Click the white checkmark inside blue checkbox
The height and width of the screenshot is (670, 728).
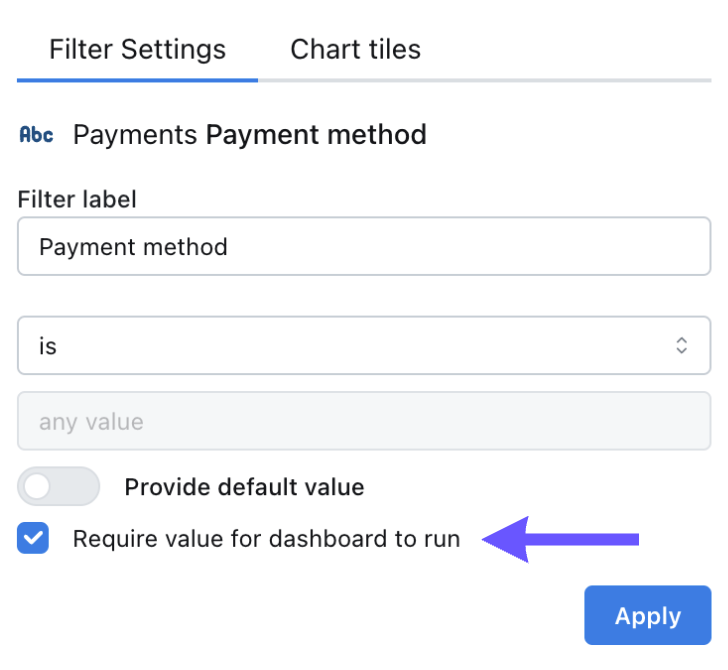(33, 538)
